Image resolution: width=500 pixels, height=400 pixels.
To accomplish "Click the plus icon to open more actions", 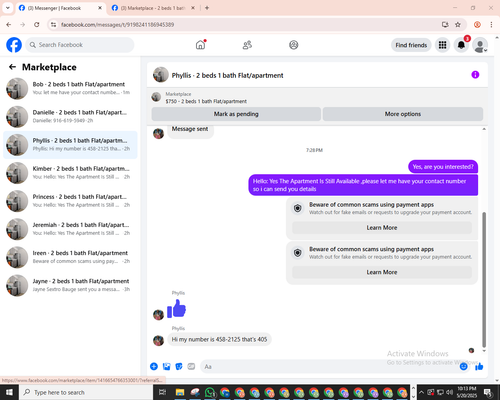I will [154, 366].
